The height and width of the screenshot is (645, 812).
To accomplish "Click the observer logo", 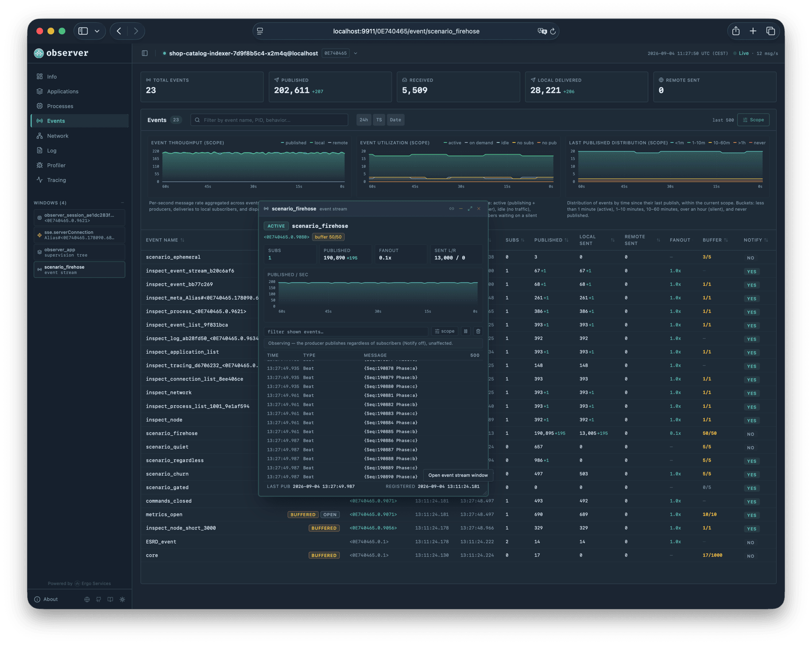I will (61, 53).
